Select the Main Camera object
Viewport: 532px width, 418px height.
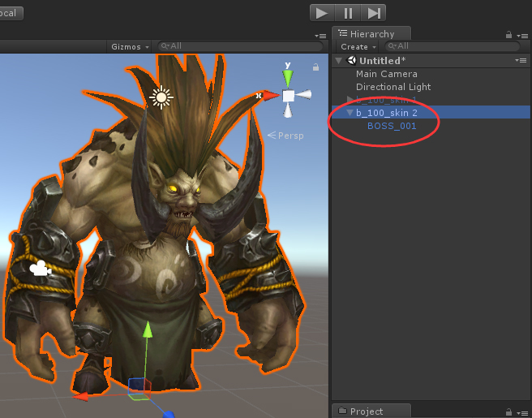(387, 74)
